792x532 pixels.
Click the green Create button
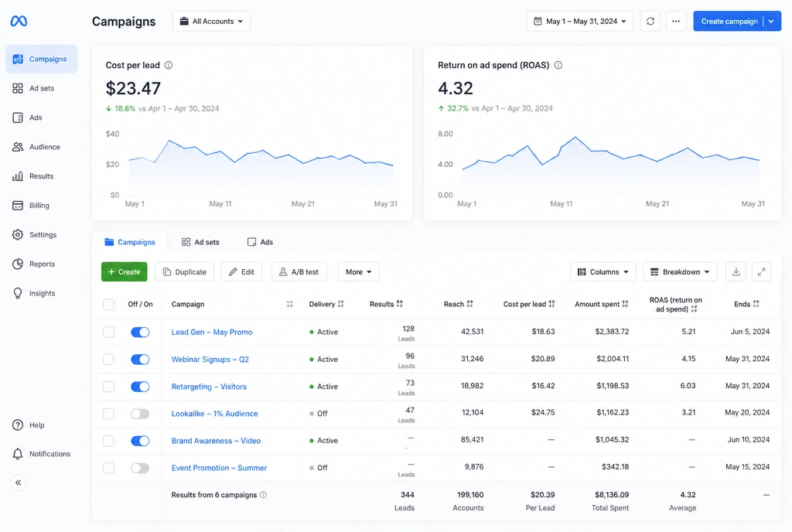[125, 272]
